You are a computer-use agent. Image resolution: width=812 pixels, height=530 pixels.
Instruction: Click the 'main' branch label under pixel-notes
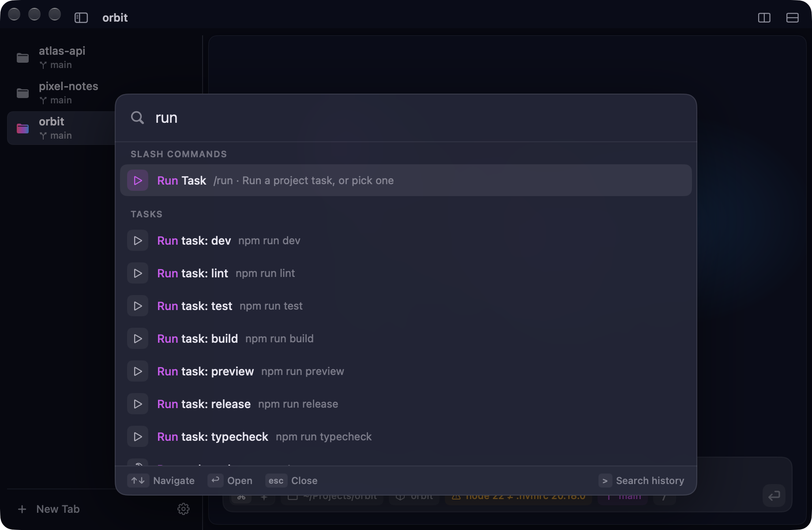pyautogui.click(x=61, y=100)
